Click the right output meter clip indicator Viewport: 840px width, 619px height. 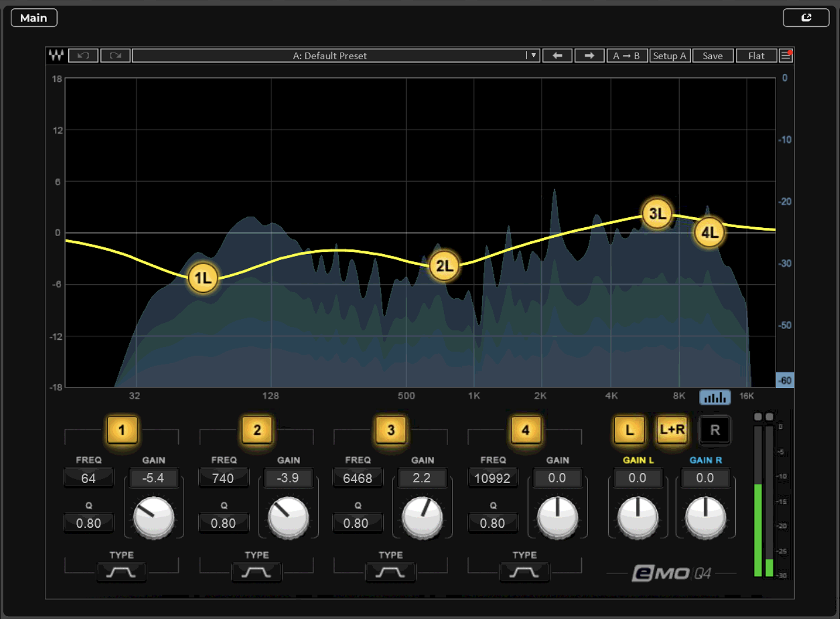coord(769,417)
